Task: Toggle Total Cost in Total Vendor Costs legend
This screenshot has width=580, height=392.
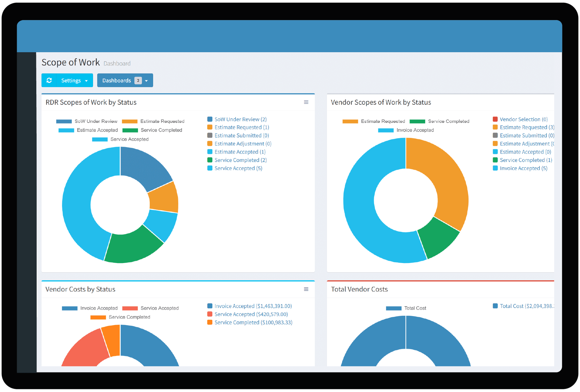Action: [x=406, y=308]
